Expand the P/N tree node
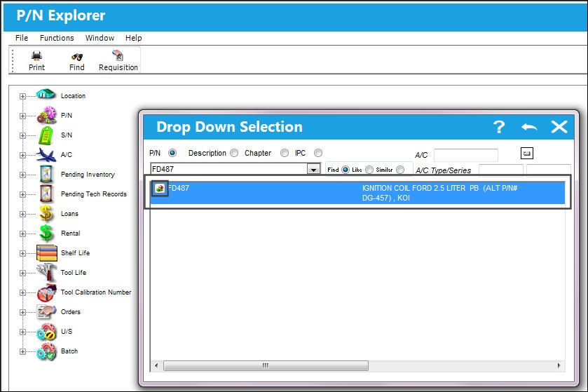Screen dimensions: 588x392 [x=22, y=116]
